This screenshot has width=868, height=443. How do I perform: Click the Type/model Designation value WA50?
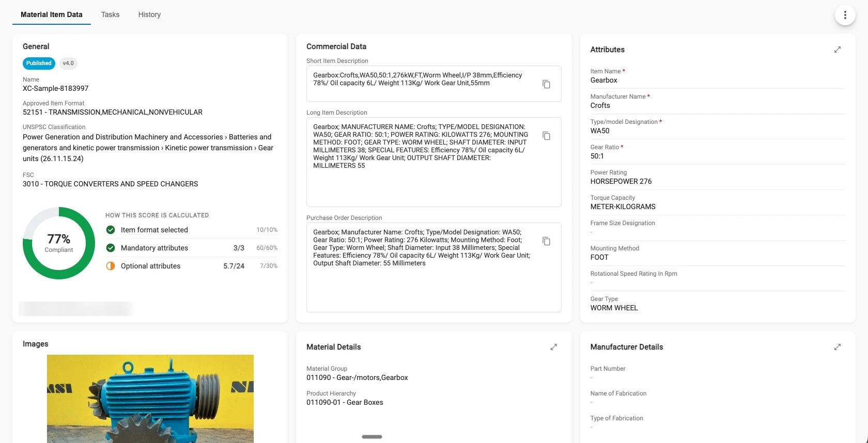tap(600, 131)
